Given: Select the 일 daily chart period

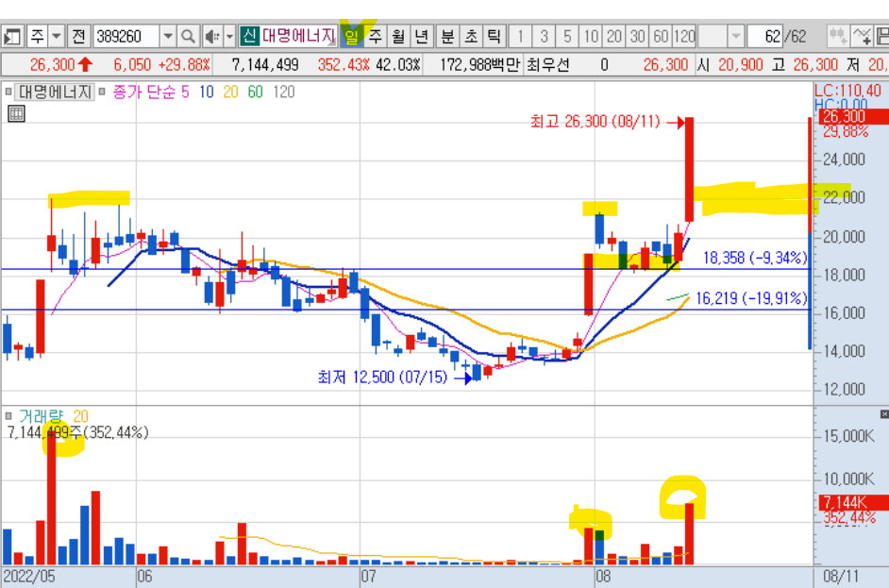Looking at the screenshot, I should coord(351,37).
